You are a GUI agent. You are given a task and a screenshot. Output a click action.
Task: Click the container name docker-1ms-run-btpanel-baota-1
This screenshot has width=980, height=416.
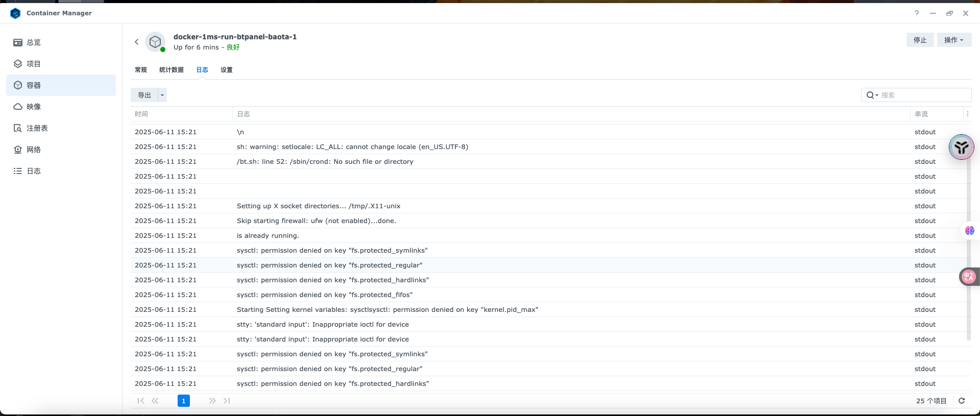[x=235, y=37]
